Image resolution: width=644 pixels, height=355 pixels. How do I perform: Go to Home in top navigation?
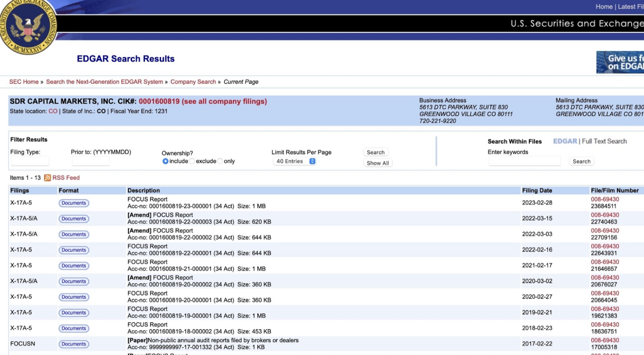pyautogui.click(x=604, y=7)
